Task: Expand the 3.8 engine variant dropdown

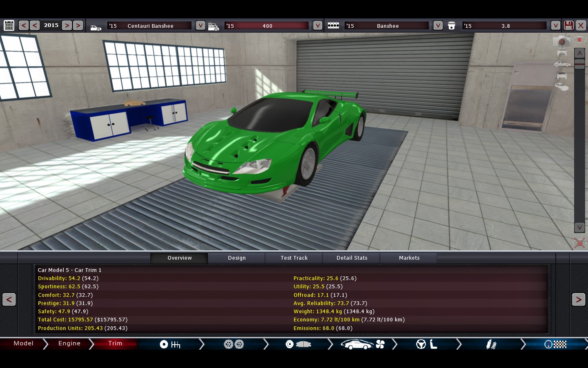Action: click(556, 25)
